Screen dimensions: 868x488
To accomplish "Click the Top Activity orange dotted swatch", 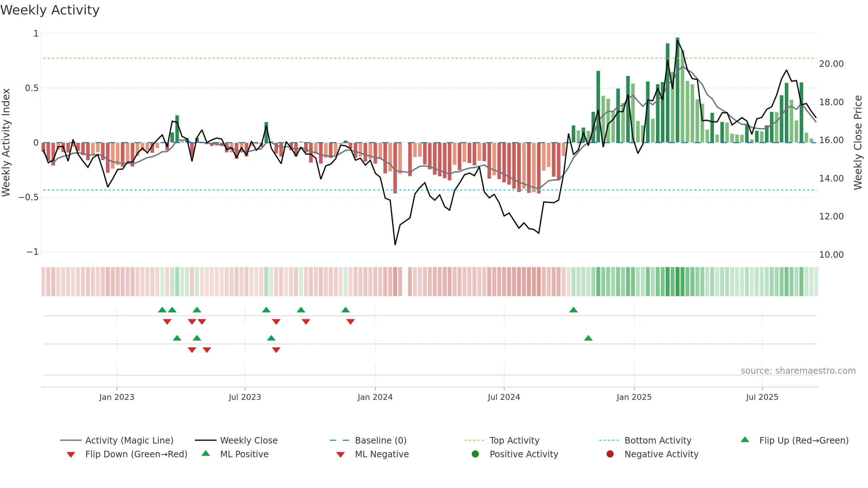I will (474, 440).
